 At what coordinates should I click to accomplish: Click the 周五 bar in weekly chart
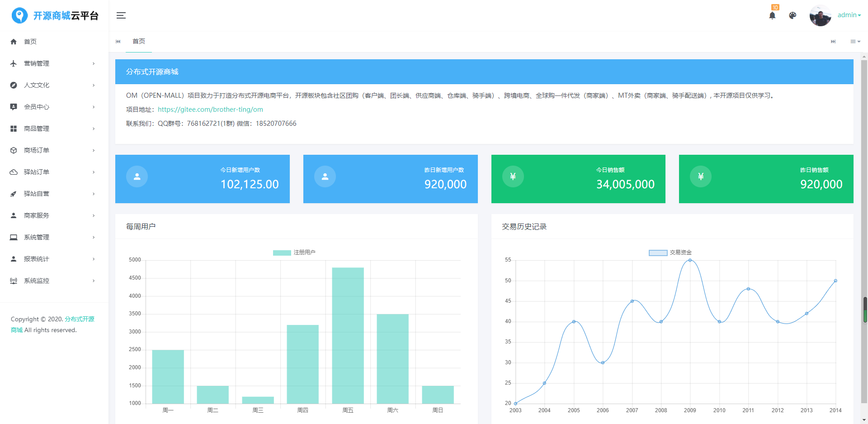(348, 335)
